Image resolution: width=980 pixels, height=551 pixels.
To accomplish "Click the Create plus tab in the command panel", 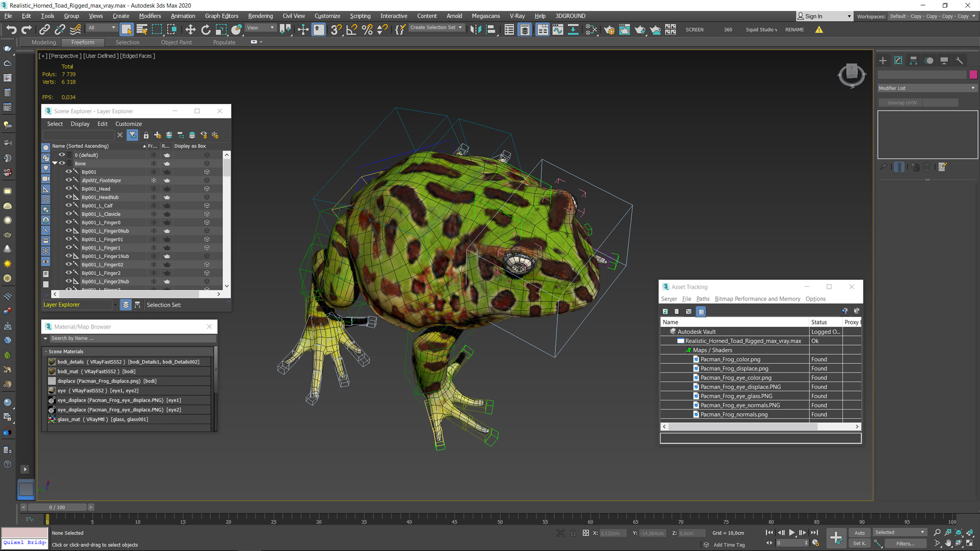I will coord(883,61).
